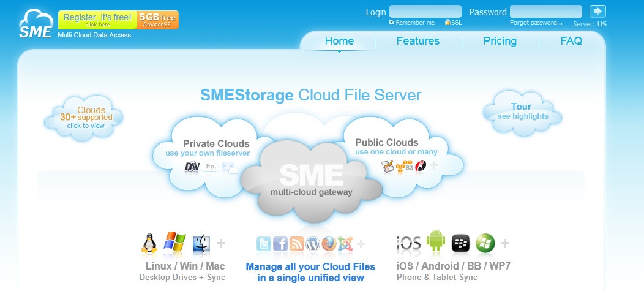Focus the Password input field
The image size is (644, 291).
[x=546, y=11]
